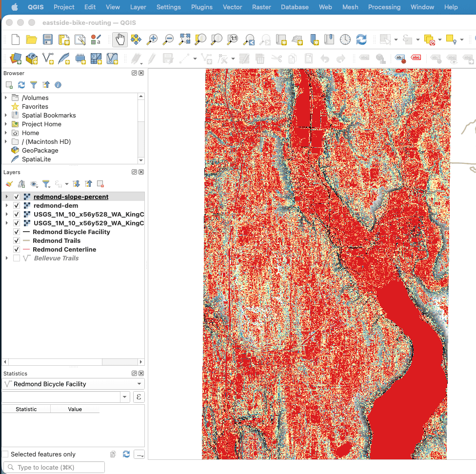This screenshot has height=474, width=476.
Task: Expand Spatial Bookmarks in Browser
Action: 6,115
